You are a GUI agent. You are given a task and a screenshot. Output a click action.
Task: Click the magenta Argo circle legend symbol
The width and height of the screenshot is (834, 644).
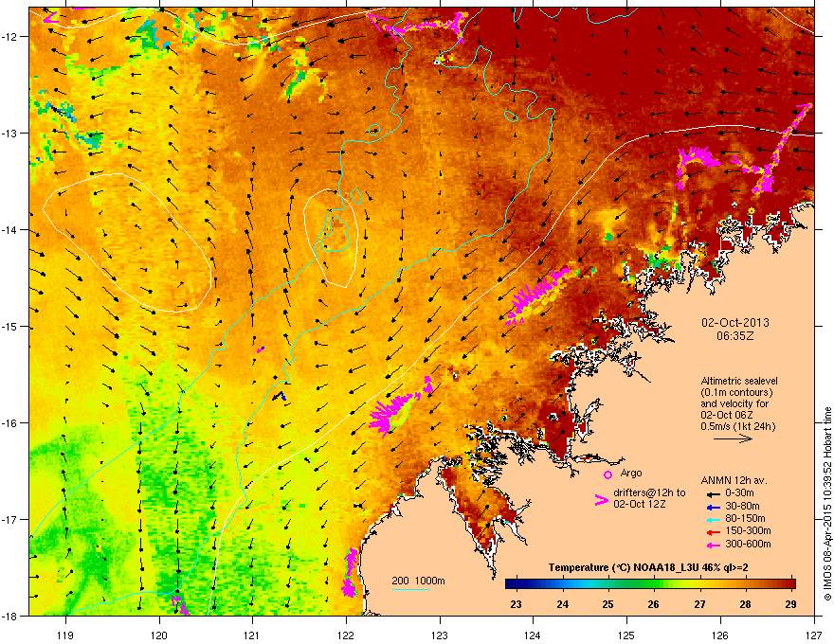(x=607, y=474)
